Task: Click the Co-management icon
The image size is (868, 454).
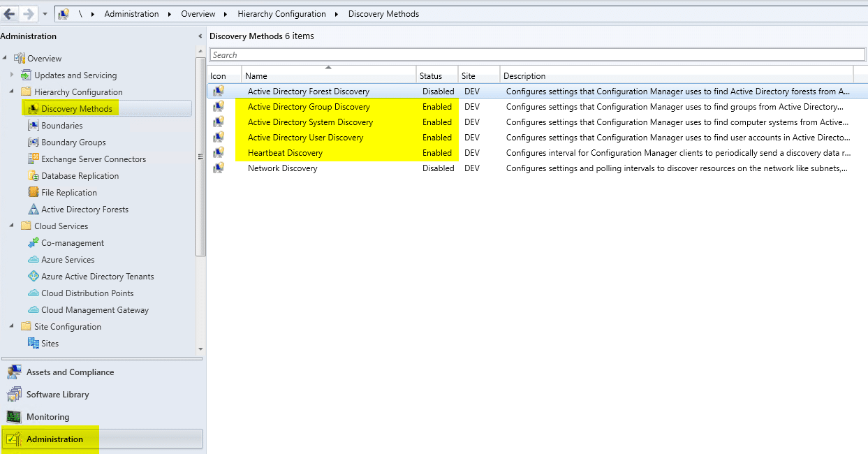Action: click(33, 242)
